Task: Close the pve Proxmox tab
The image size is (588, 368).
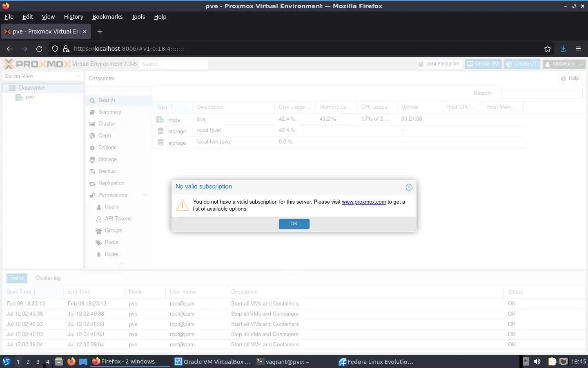Action: coord(85,31)
